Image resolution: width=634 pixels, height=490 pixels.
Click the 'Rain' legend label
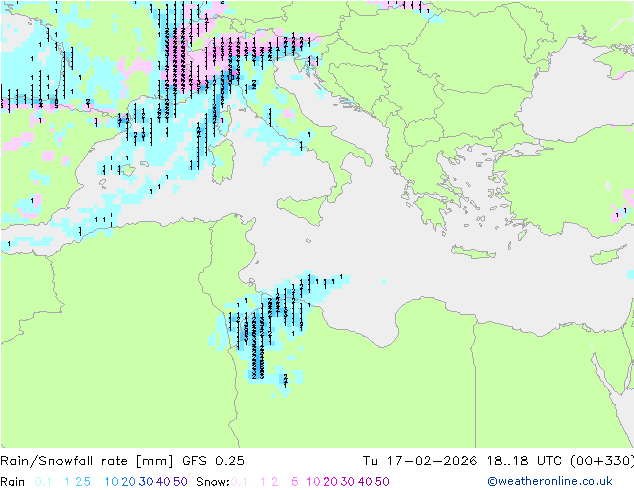click(13, 482)
